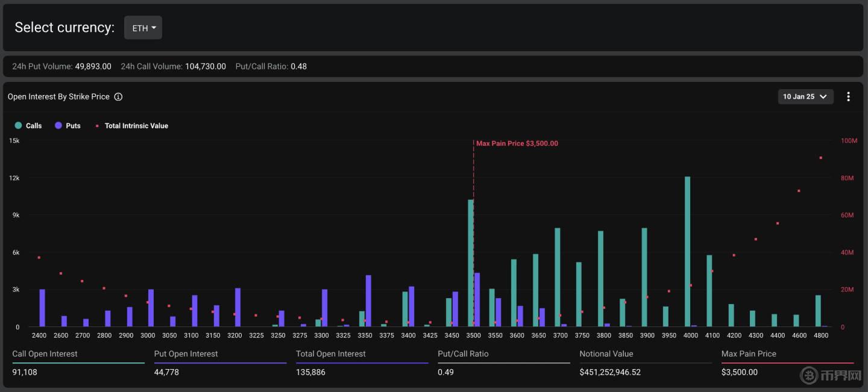Image resolution: width=868 pixels, height=392 pixels.
Task: Click the watermark logo in bottom-right corner
Action: pos(832,376)
